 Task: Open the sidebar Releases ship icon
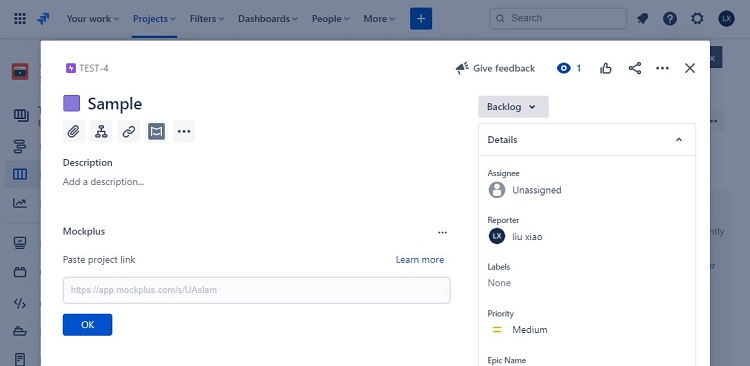pyautogui.click(x=20, y=331)
